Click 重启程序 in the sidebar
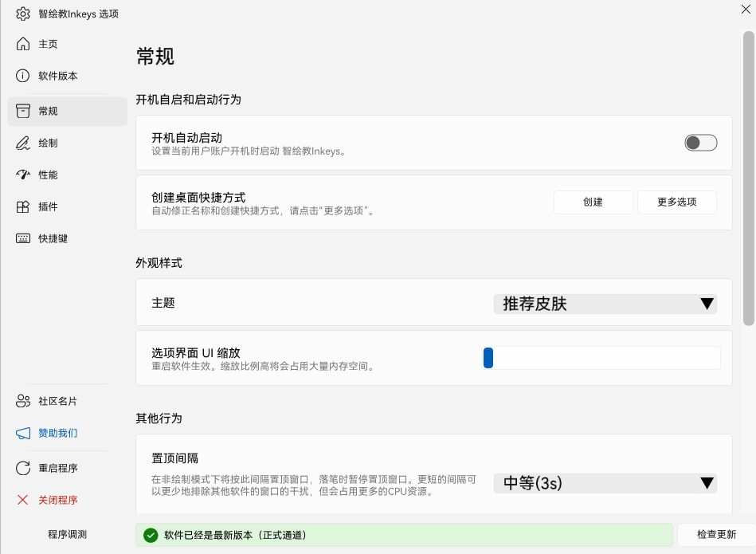This screenshot has width=756, height=554. 68,468
